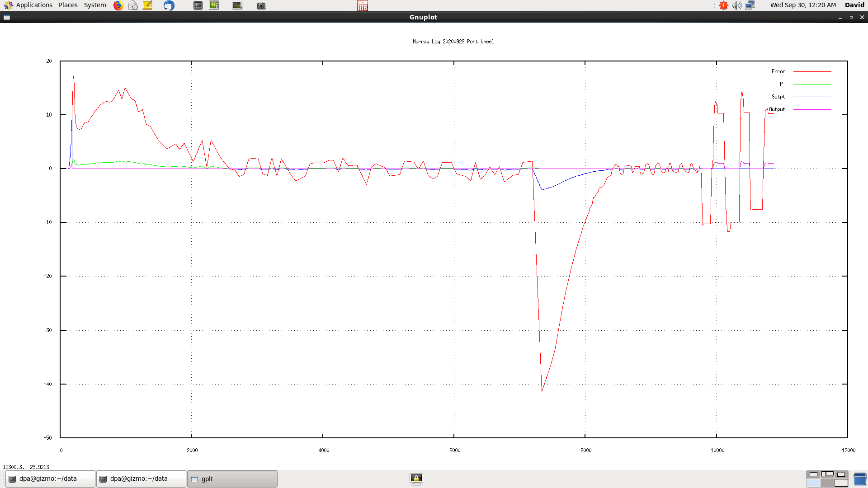Click the Gnuplot title bar text
Image resolution: width=868 pixels, height=488 pixels.
[x=423, y=17]
